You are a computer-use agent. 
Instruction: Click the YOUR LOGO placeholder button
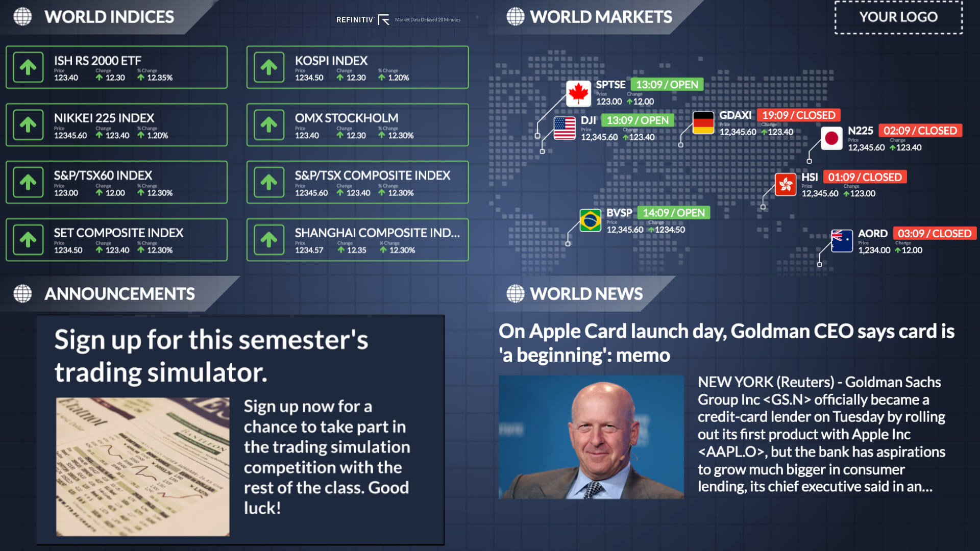coord(898,17)
